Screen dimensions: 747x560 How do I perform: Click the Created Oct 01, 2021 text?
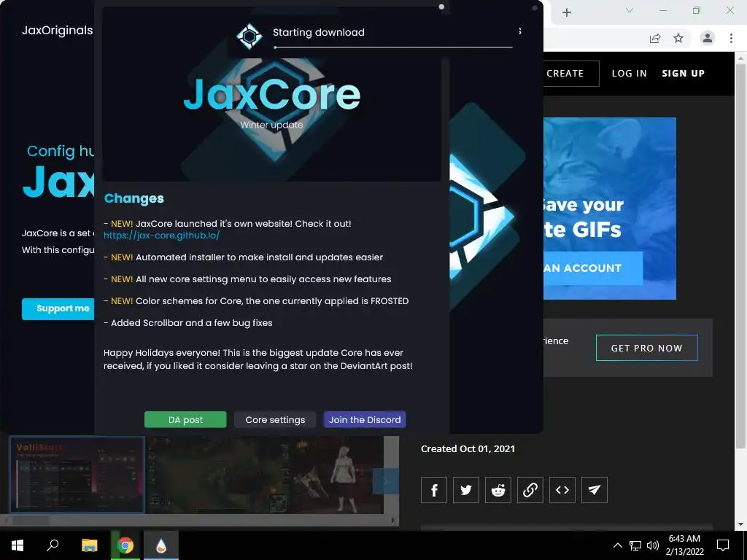pyautogui.click(x=468, y=448)
